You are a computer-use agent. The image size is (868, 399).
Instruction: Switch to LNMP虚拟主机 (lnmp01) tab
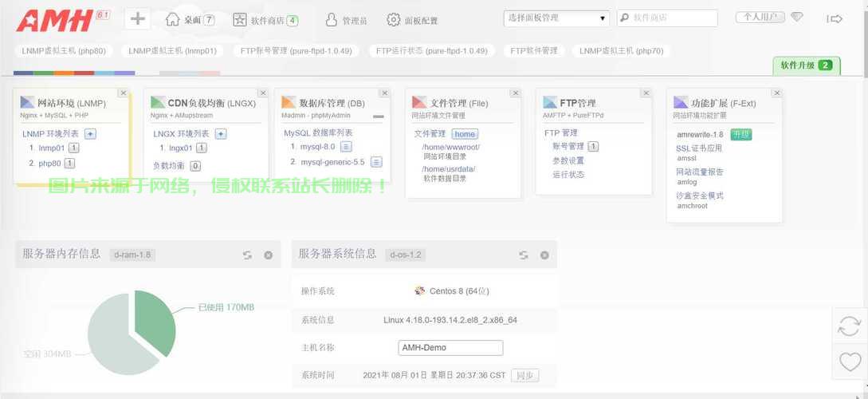click(x=172, y=51)
